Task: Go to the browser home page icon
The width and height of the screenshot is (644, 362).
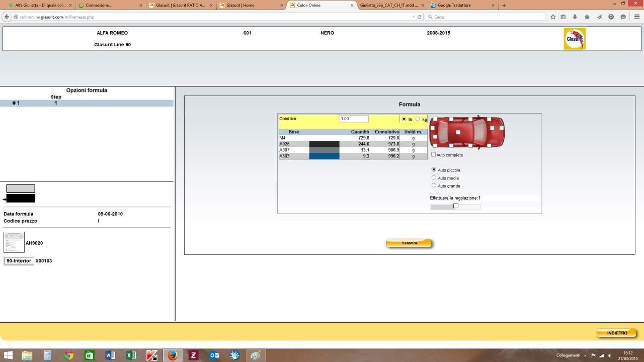Action: 587,17
